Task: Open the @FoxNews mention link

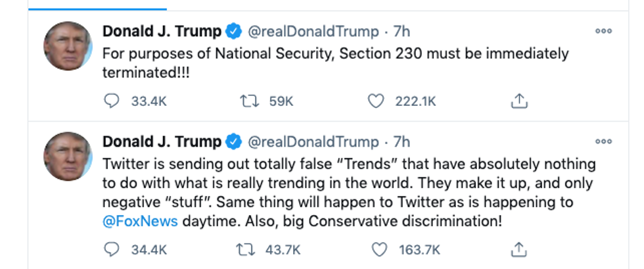Action: 140,221
